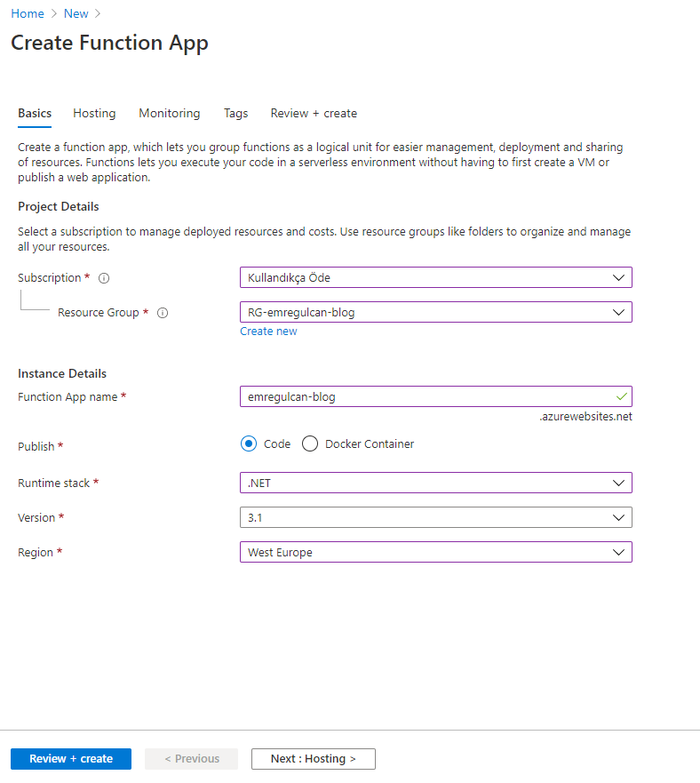
Task: Click the Next : Hosting button
Action: point(313,758)
